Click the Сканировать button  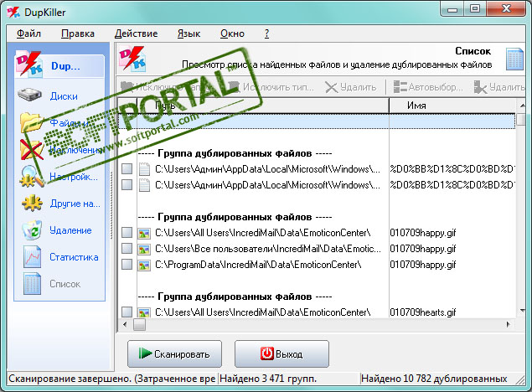[x=174, y=353]
